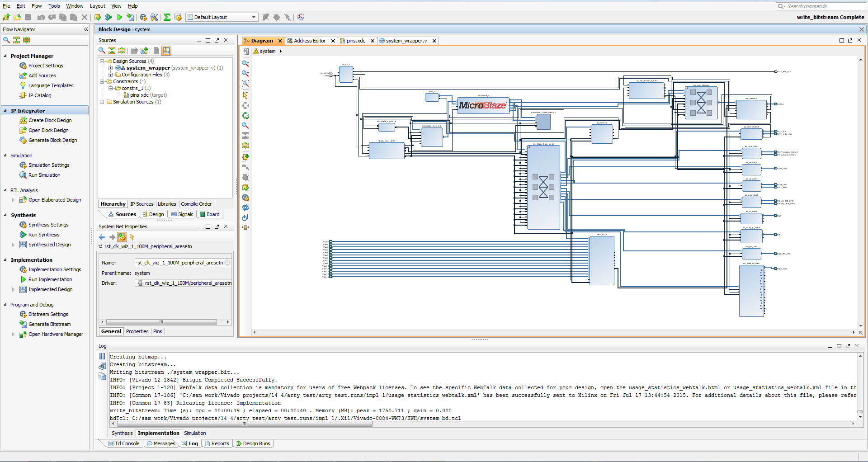Click search icon in Sources panel toolbar

102,51
